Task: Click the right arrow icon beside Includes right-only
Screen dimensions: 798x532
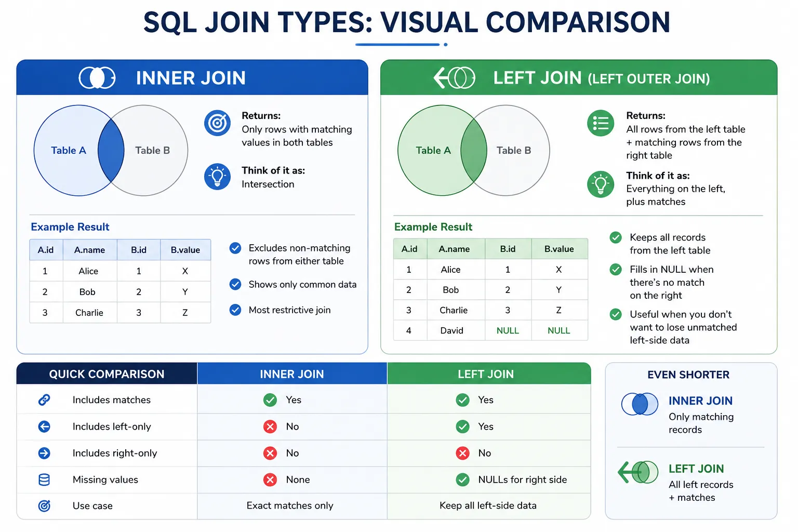Action: point(44,453)
